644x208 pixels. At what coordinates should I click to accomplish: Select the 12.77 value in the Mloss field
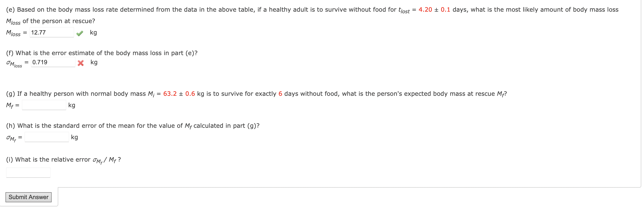point(39,32)
